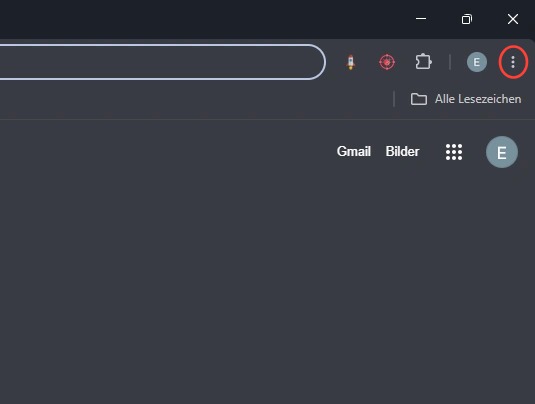The width and height of the screenshot is (535, 404).
Task: Launch the rocket extension in the toolbar
Action: tap(351, 62)
